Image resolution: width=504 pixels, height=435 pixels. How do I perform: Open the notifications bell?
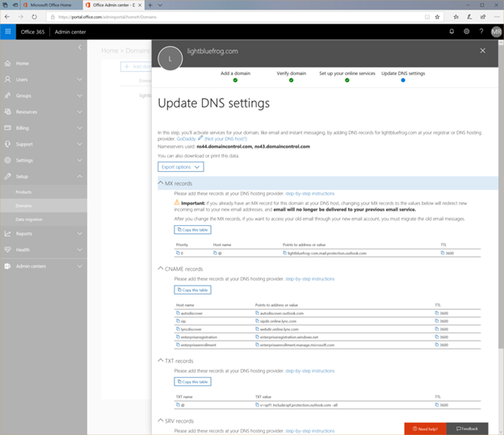click(451, 31)
